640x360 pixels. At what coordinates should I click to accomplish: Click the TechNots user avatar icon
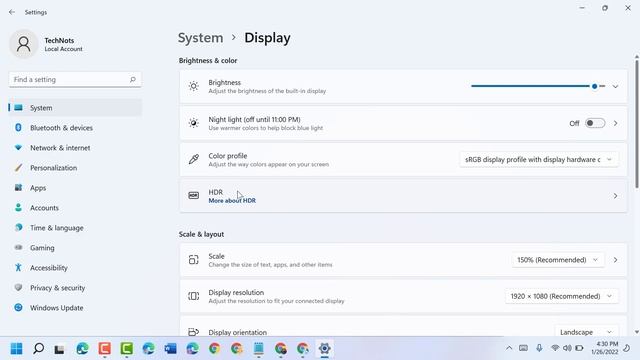[24, 44]
